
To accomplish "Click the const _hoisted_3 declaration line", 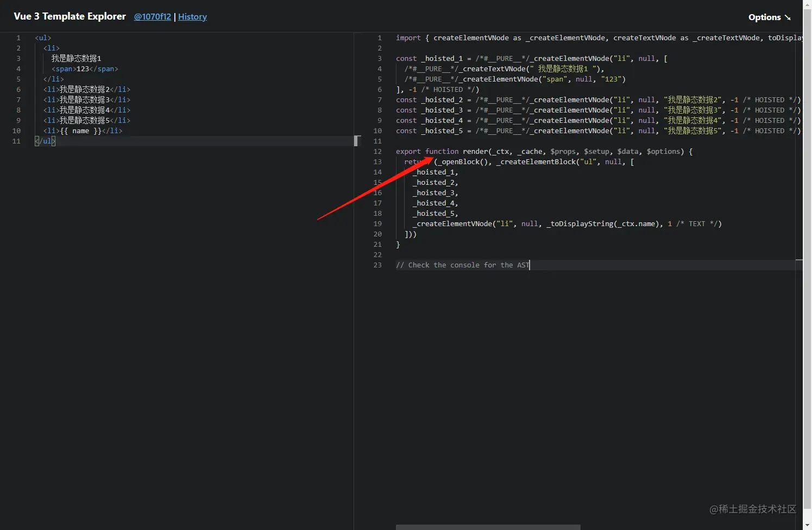I will (x=599, y=110).
